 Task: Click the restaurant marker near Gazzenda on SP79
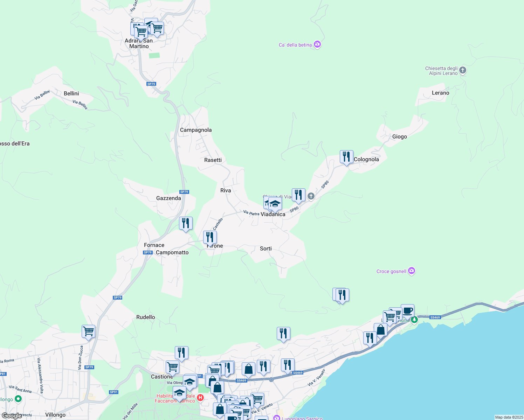pyautogui.click(x=186, y=224)
